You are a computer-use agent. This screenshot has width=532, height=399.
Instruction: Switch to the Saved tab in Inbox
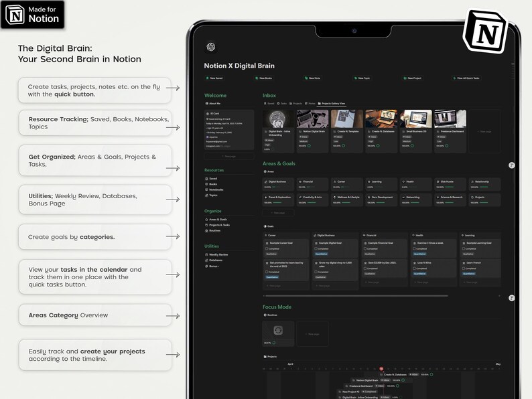point(269,103)
